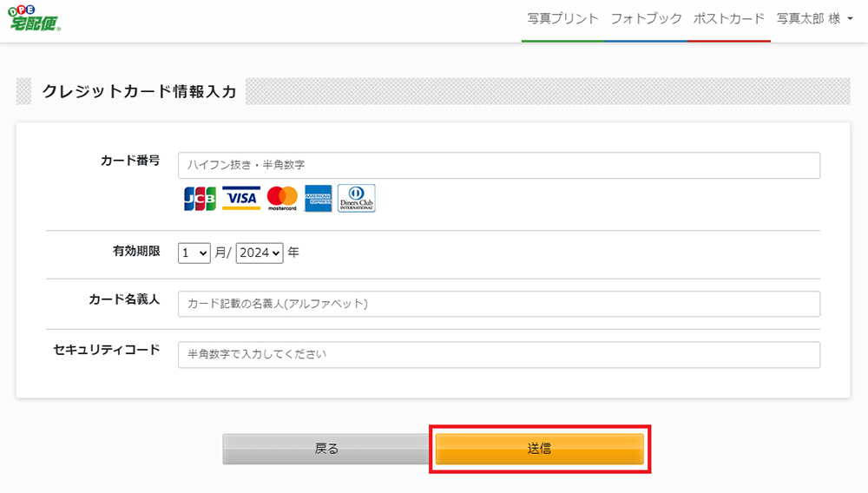The width and height of the screenshot is (868, 493).
Task: Click the orange 送信 submit button
Action: click(x=540, y=449)
